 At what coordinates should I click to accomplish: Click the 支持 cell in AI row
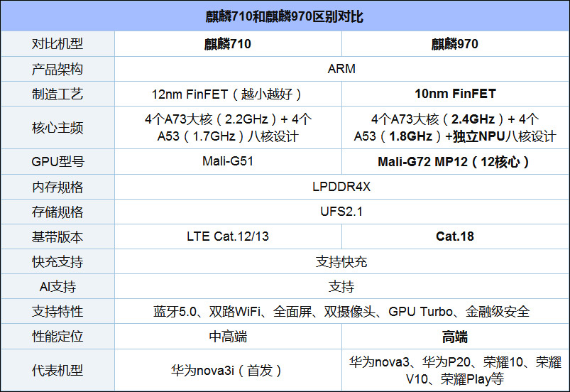341,287
